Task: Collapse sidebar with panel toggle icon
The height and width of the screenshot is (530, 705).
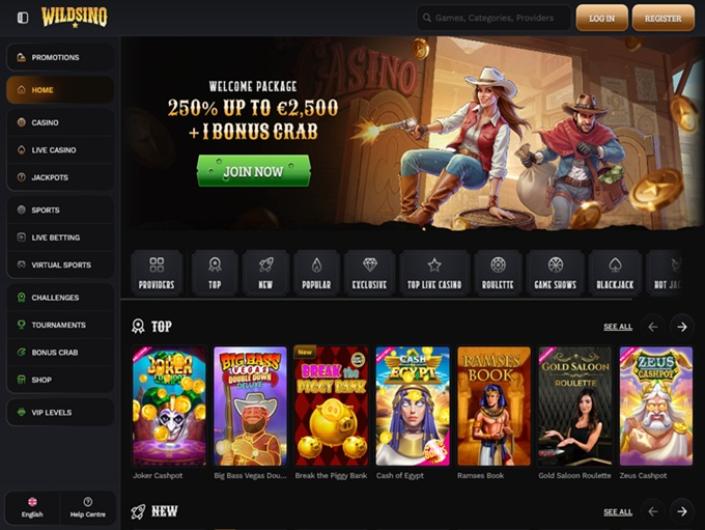Action: coord(22,18)
